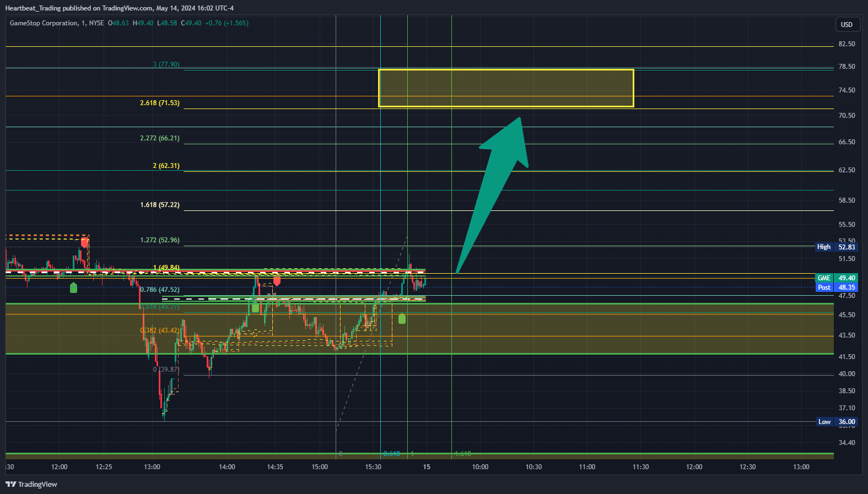The width and height of the screenshot is (868, 494).
Task: Click the 14:35 time axis label
Action: [275, 467]
